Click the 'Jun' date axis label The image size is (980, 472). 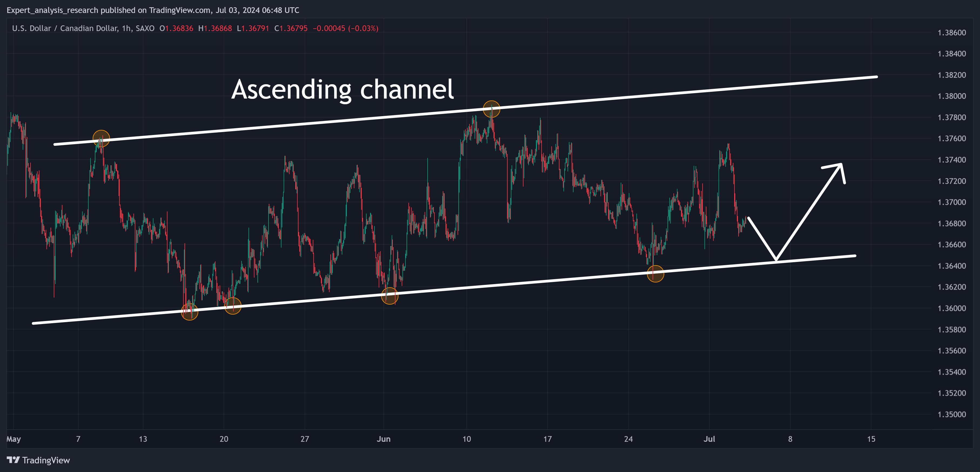[x=384, y=439]
